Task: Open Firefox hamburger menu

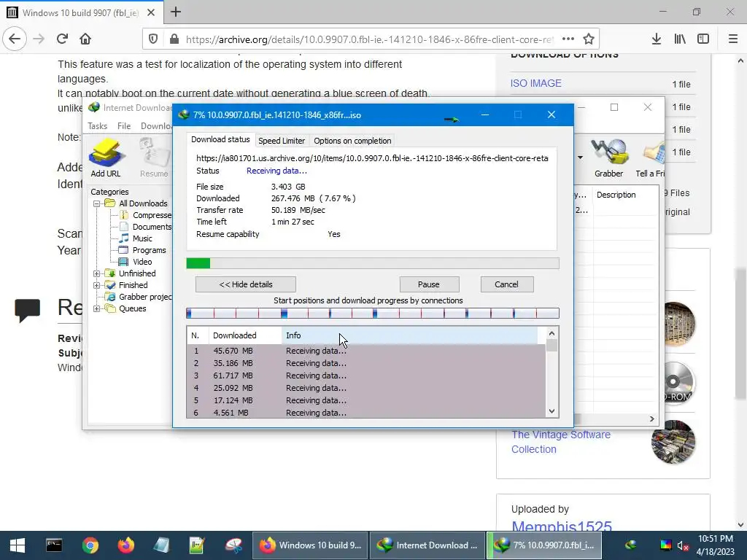Action: (733, 39)
